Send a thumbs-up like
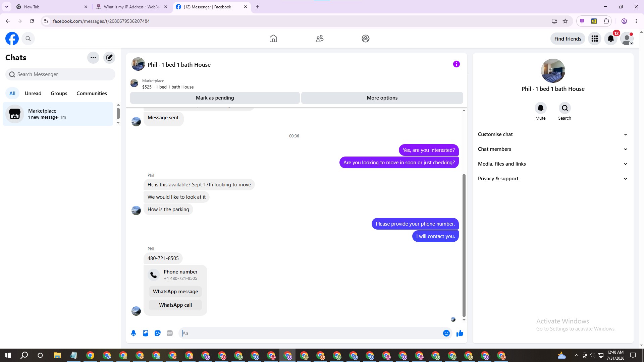 click(x=460, y=333)
